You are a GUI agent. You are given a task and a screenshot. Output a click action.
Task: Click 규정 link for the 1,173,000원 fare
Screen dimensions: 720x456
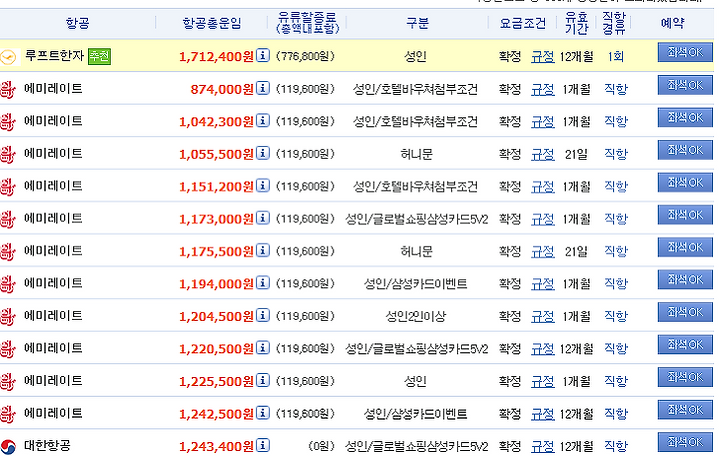pyautogui.click(x=543, y=220)
